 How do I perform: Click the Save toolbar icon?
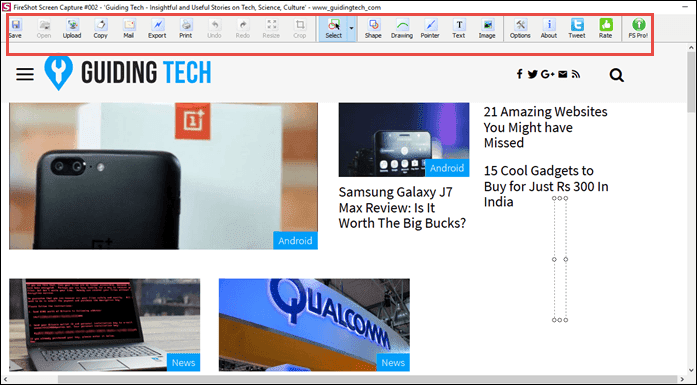16,28
